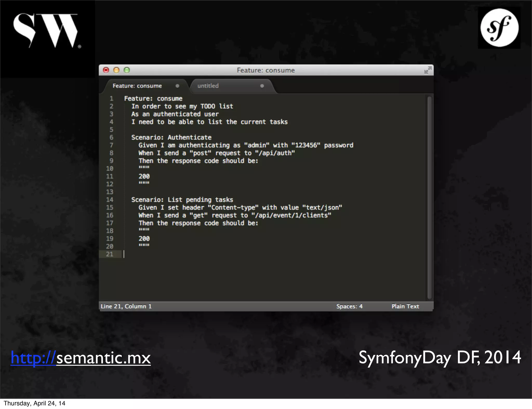
Task: Click 'Thursday, April 24, 14' date text
Action: point(34,403)
